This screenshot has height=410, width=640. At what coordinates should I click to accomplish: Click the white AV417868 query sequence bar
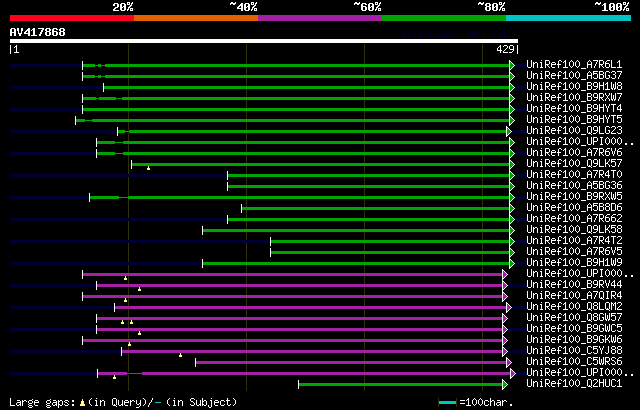point(264,41)
